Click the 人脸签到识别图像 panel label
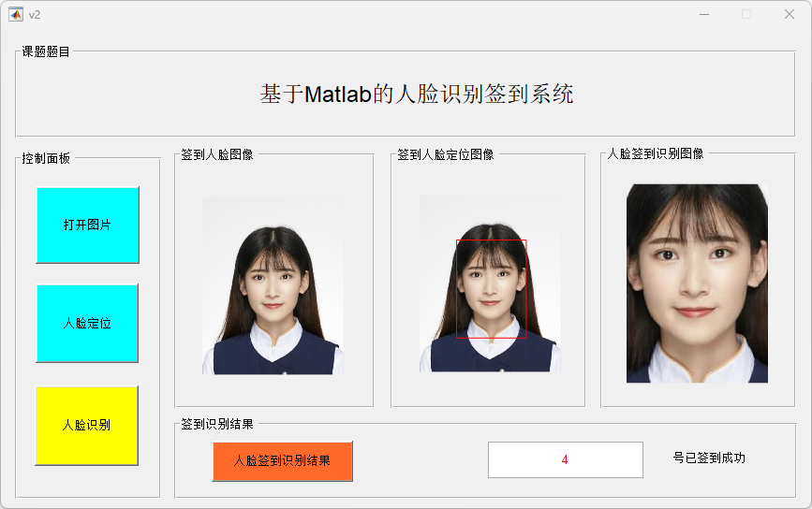 coord(655,153)
